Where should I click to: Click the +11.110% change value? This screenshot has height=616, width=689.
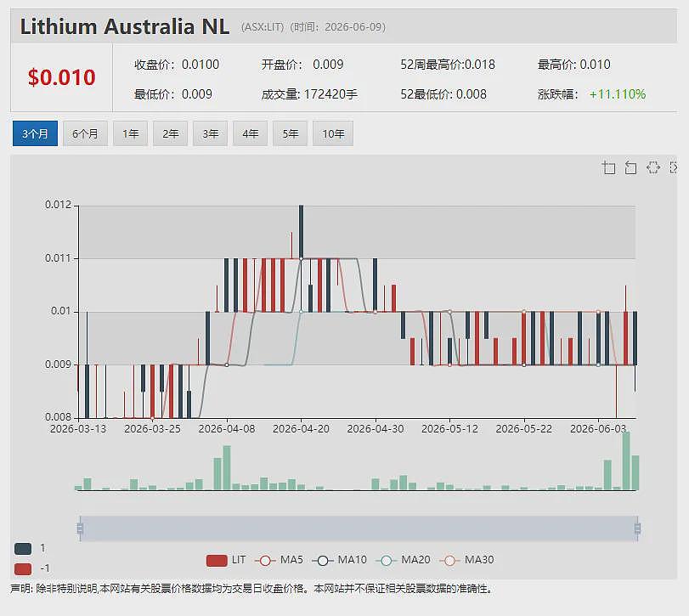pyautogui.click(x=618, y=94)
